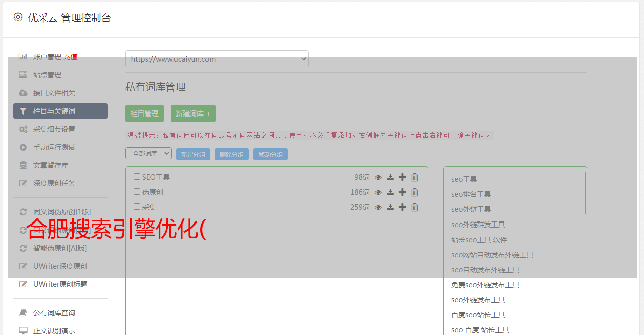Click the 删除分组 button
644x335 pixels.
232,155
